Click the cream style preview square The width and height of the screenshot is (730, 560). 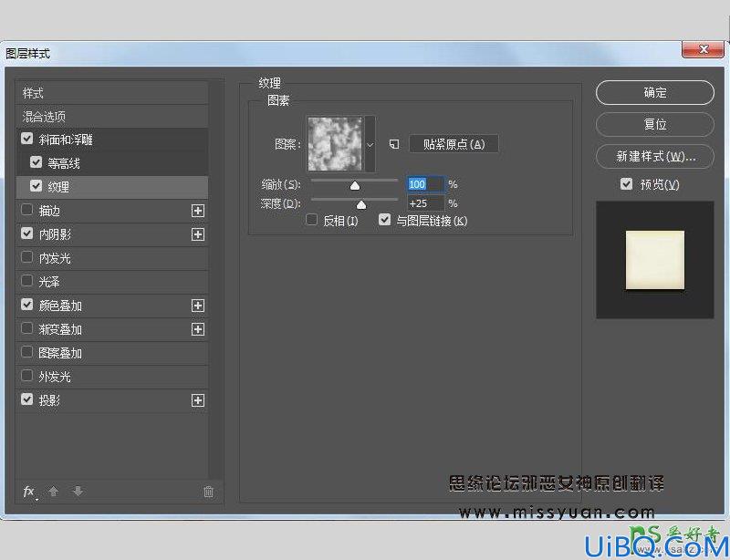click(654, 260)
